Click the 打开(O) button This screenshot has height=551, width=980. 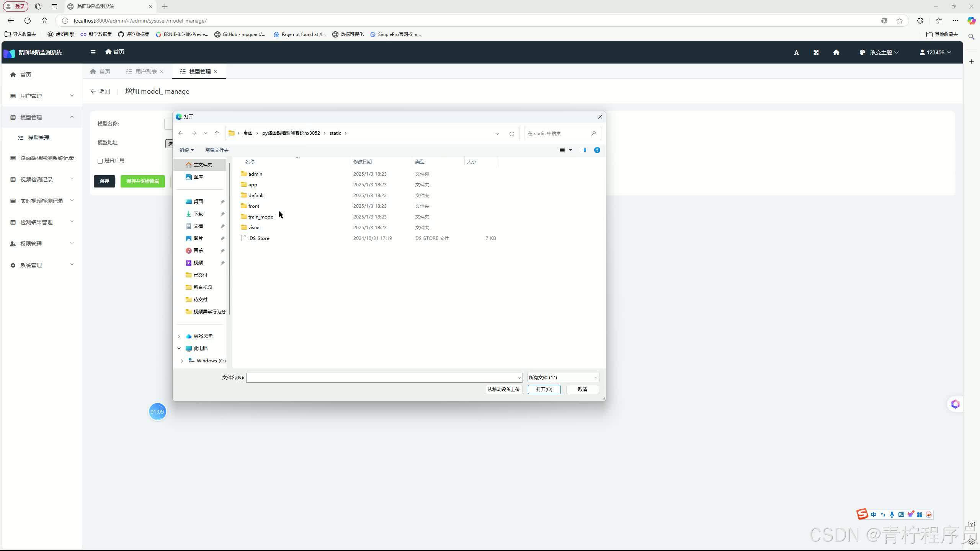(544, 390)
